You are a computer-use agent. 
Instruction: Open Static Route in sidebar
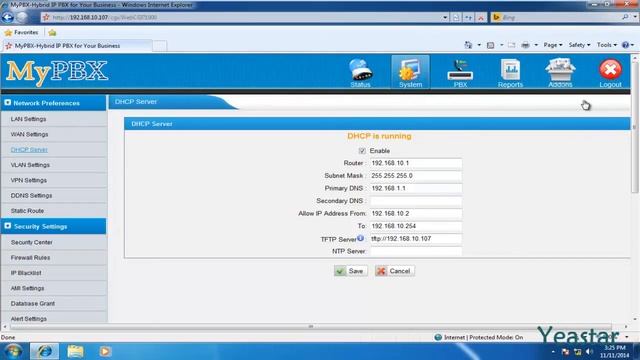click(27, 211)
